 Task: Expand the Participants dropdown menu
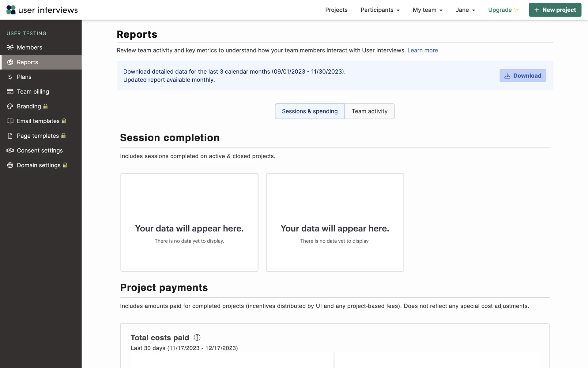pos(380,10)
